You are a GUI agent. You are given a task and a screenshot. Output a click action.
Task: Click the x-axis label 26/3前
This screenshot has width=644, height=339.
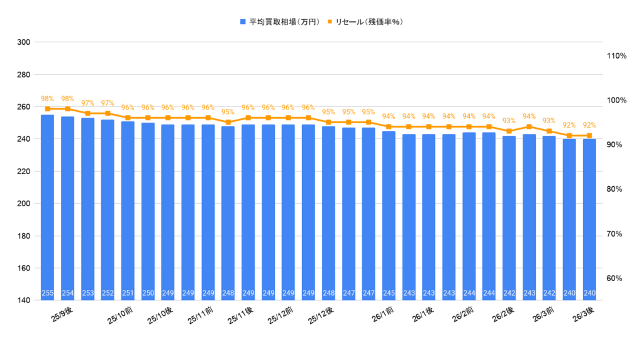pos(544,315)
